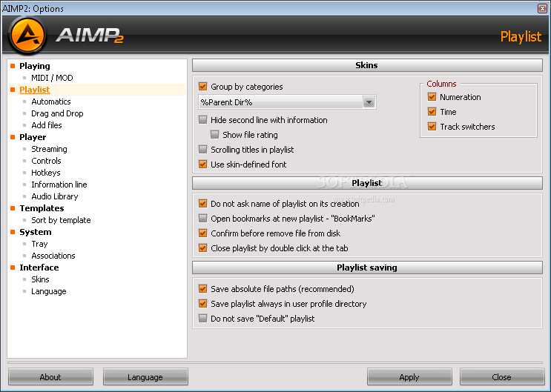Viewport: 551px width, 392px height.
Task: Open Controls settings page
Action: point(46,161)
